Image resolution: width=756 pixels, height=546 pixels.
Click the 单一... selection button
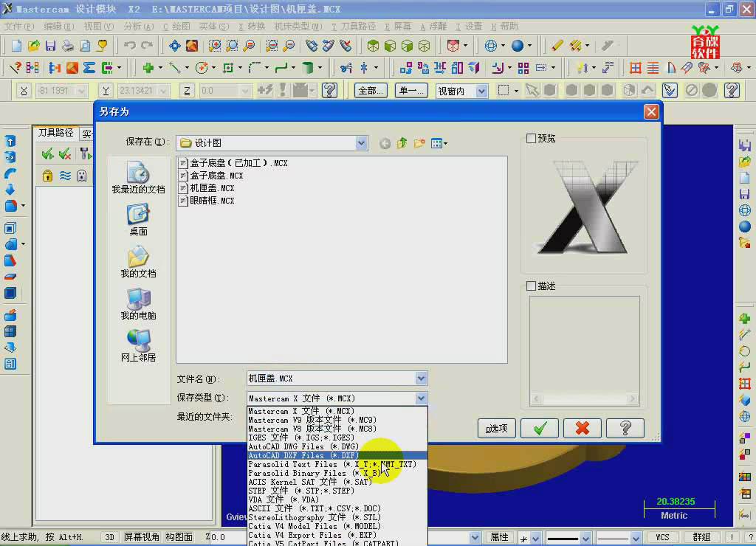tap(411, 91)
